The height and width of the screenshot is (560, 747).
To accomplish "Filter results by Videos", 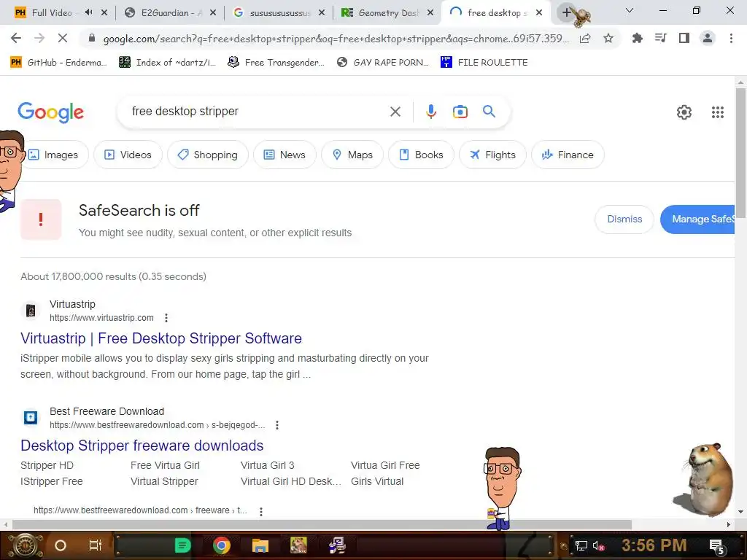I will pyautogui.click(x=128, y=155).
